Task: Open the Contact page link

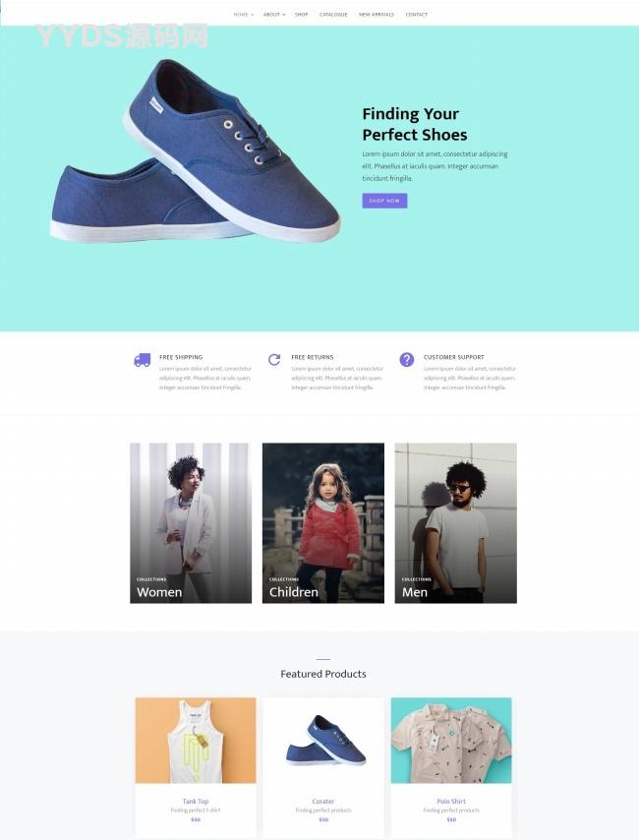Action: pos(416,15)
